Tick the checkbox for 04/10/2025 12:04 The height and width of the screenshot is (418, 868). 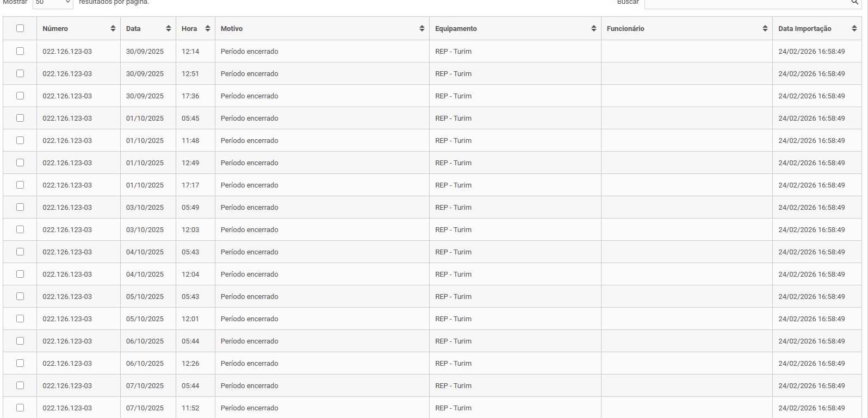pos(20,274)
